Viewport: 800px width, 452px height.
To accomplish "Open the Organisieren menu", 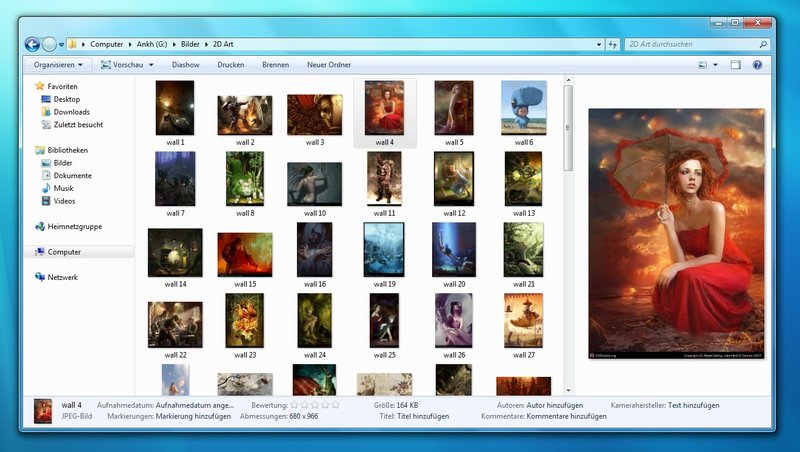I will (58, 65).
